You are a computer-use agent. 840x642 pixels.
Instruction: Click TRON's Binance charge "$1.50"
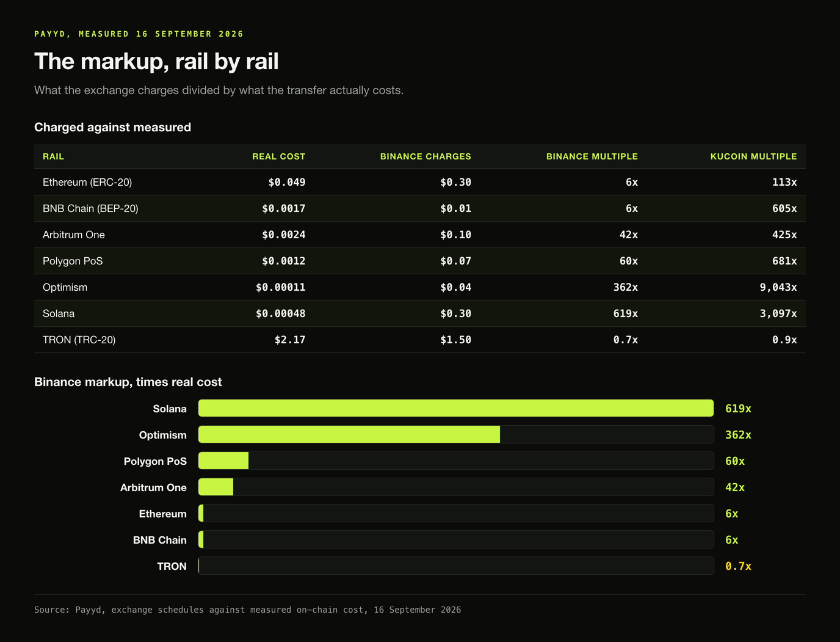[456, 340]
